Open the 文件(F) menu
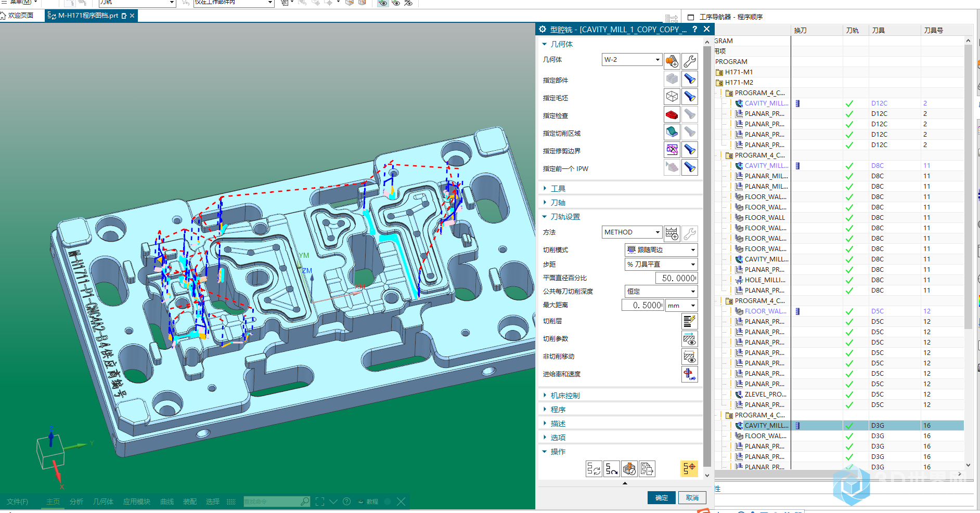Viewport: 980px width, 513px height. [x=18, y=502]
